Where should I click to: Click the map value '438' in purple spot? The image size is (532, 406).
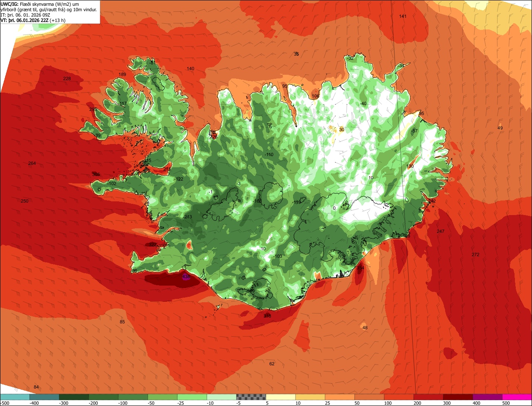click(x=186, y=276)
